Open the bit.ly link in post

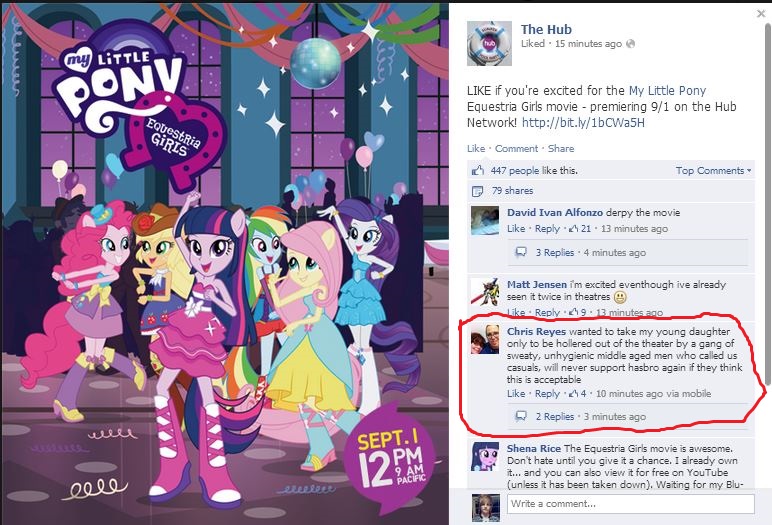pos(583,122)
